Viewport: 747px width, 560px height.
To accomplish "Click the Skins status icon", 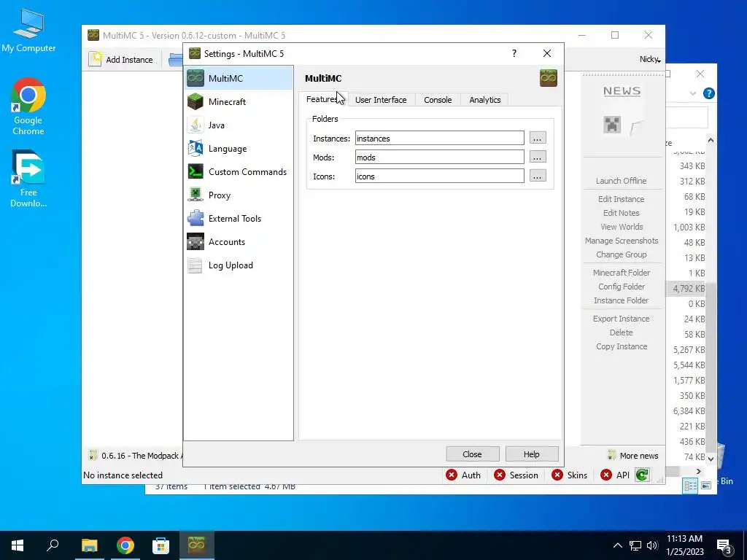I will click(x=557, y=475).
